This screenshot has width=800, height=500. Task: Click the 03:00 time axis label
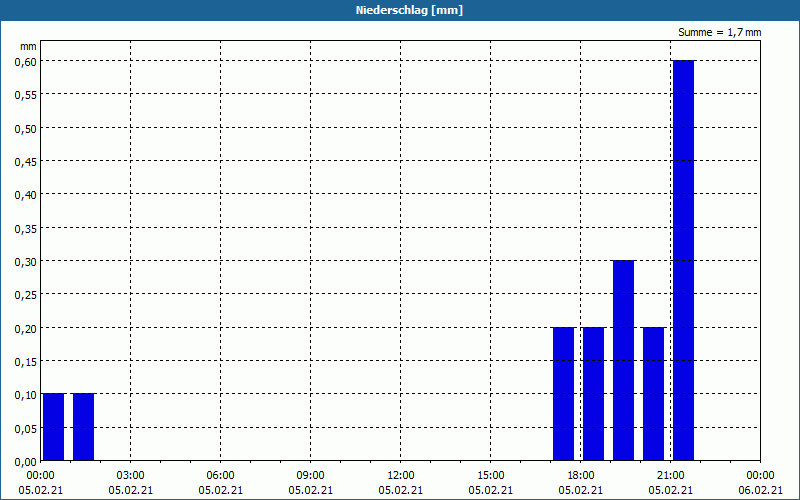click(131, 476)
